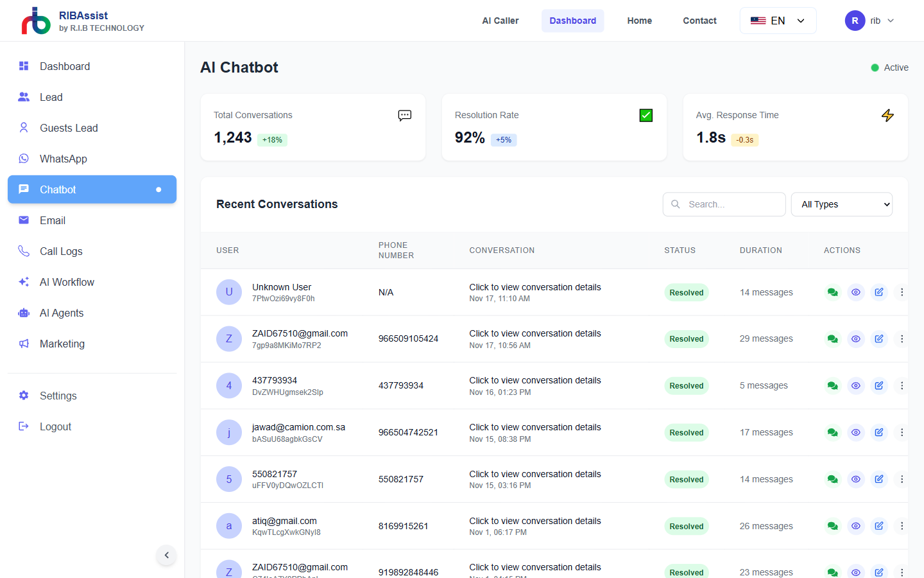Click the search magnifier in the Search field

[675, 204]
